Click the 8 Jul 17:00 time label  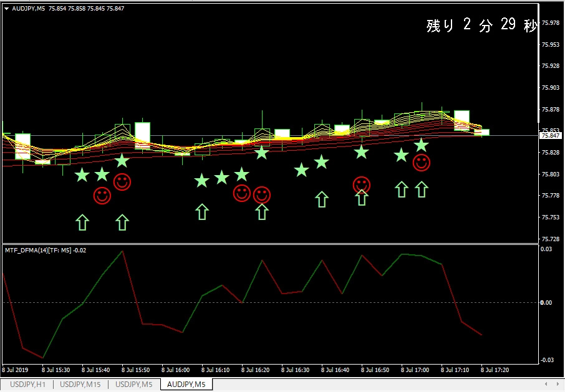point(415,370)
